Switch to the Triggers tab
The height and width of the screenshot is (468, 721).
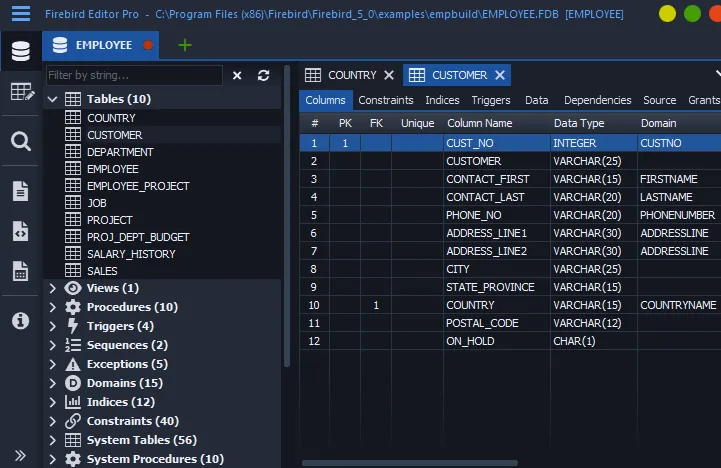[491, 100]
